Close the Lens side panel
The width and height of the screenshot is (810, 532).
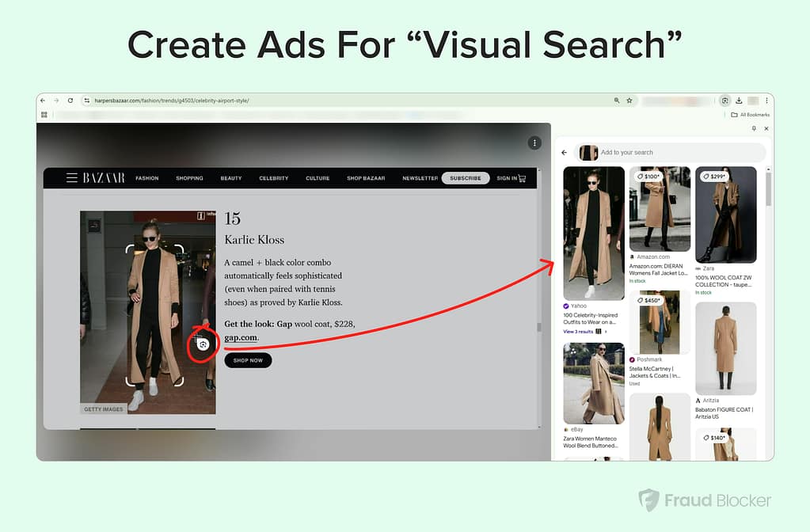(766, 128)
